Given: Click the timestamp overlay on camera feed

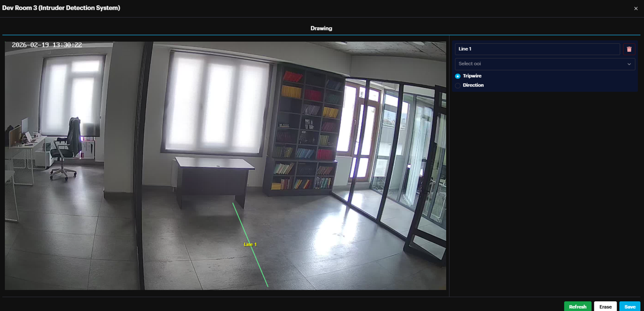Looking at the screenshot, I should [x=47, y=45].
